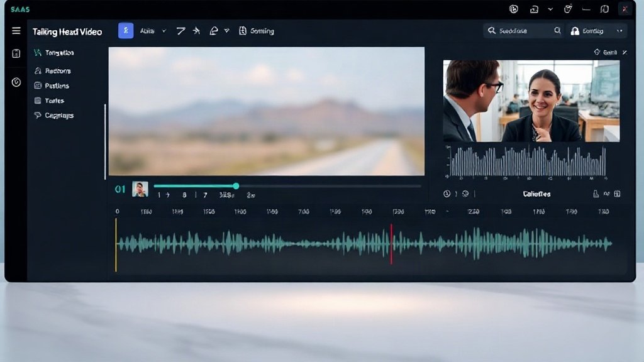The width and height of the screenshot is (644, 362).
Task: Click the grid icon at far right of 'Calietlies' row
Action: (618, 194)
